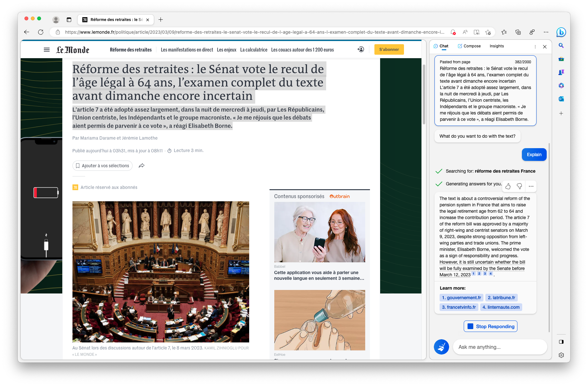
Task: Open the Outlook icon in sidebar
Action: click(x=561, y=99)
